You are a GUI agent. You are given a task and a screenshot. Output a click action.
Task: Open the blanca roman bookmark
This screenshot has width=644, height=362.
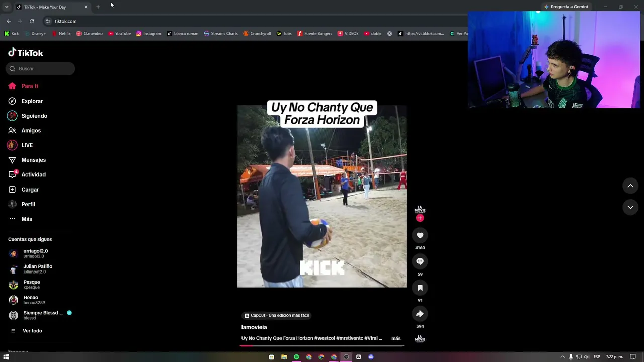[x=183, y=34]
